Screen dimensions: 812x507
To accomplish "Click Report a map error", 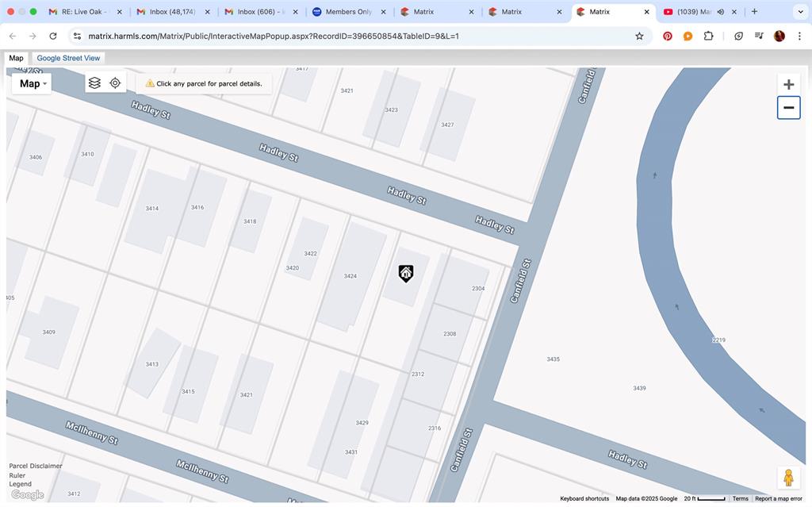I will click(x=779, y=498).
